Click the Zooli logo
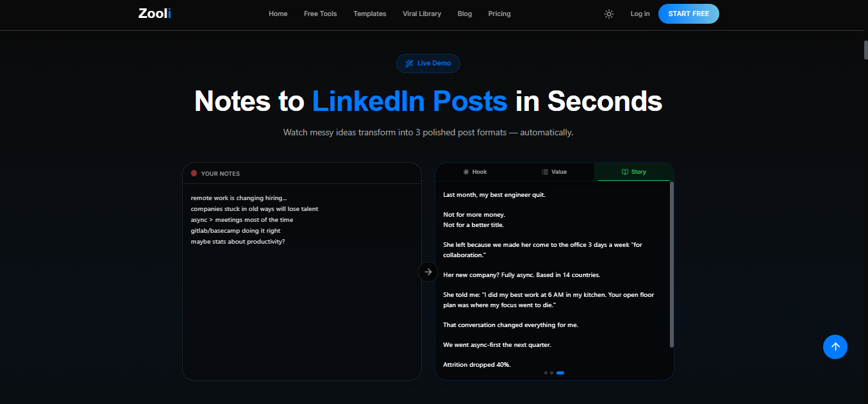The height and width of the screenshot is (404, 868). tap(154, 13)
